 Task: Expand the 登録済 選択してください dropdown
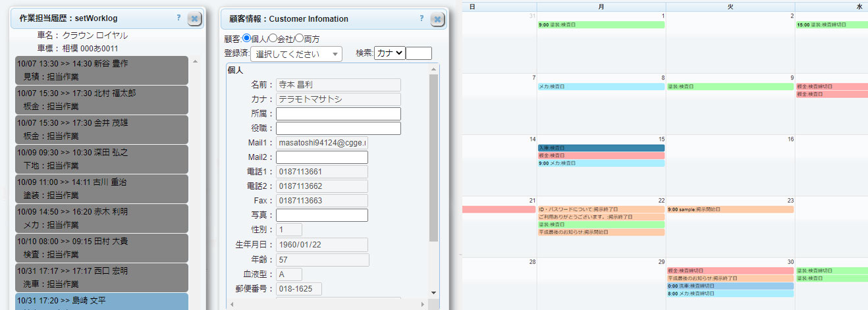pyautogui.click(x=296, y=54)
